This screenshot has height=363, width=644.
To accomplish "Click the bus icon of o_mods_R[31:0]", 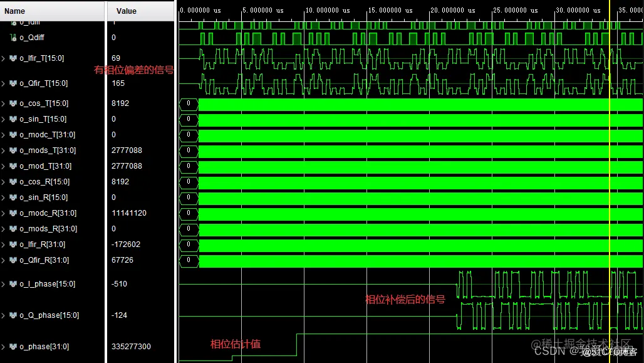I will pyautogui.click(x=13, y=229).
